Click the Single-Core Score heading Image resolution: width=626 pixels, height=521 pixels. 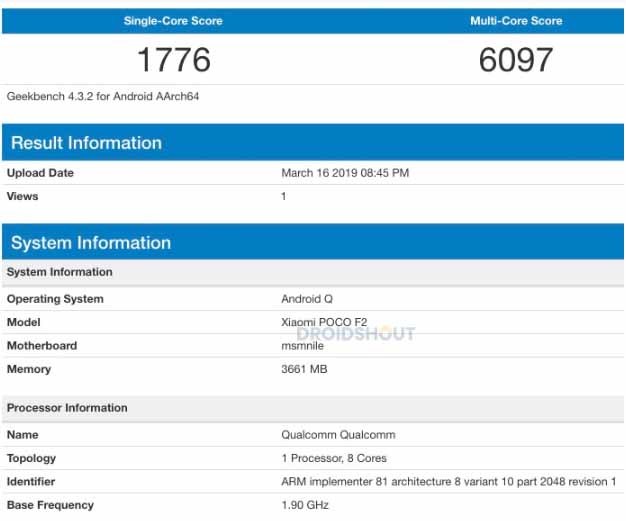(173, 21)
